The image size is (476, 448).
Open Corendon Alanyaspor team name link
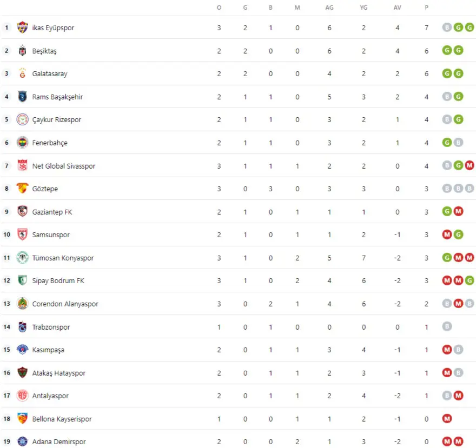pyautogui.click(x=65, y=304)
